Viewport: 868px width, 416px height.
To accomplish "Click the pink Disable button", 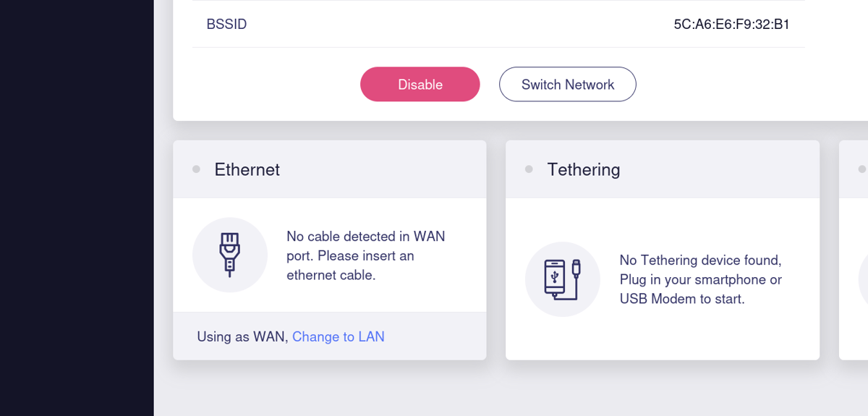I will pos(420,85).
